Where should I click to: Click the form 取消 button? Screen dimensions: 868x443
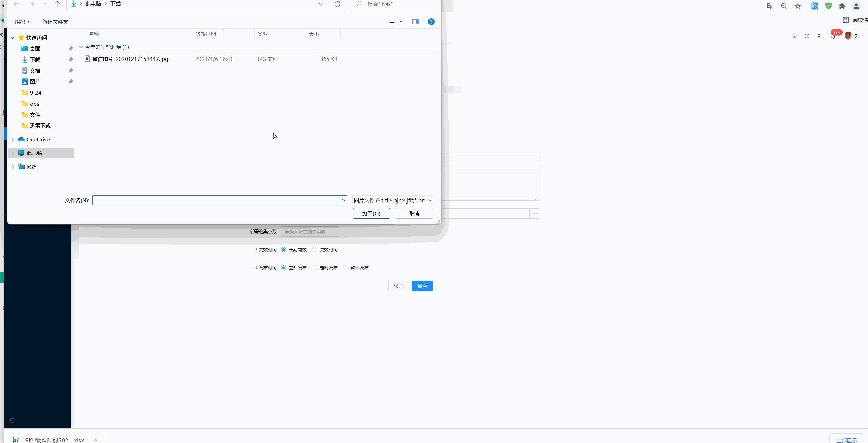(x=399, y=286)
